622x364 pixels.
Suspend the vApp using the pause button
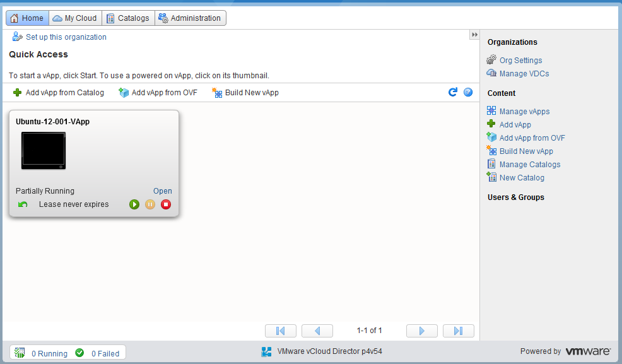point(150,204)
